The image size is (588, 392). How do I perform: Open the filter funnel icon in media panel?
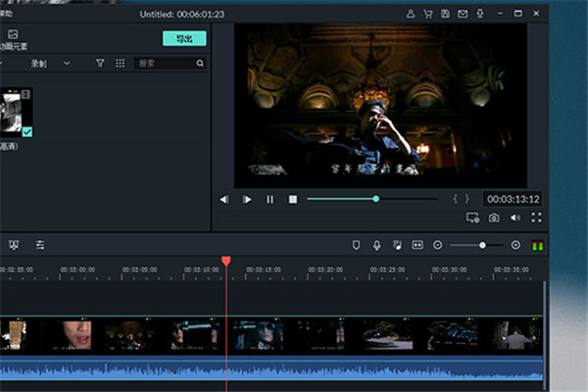click(100, 63)
